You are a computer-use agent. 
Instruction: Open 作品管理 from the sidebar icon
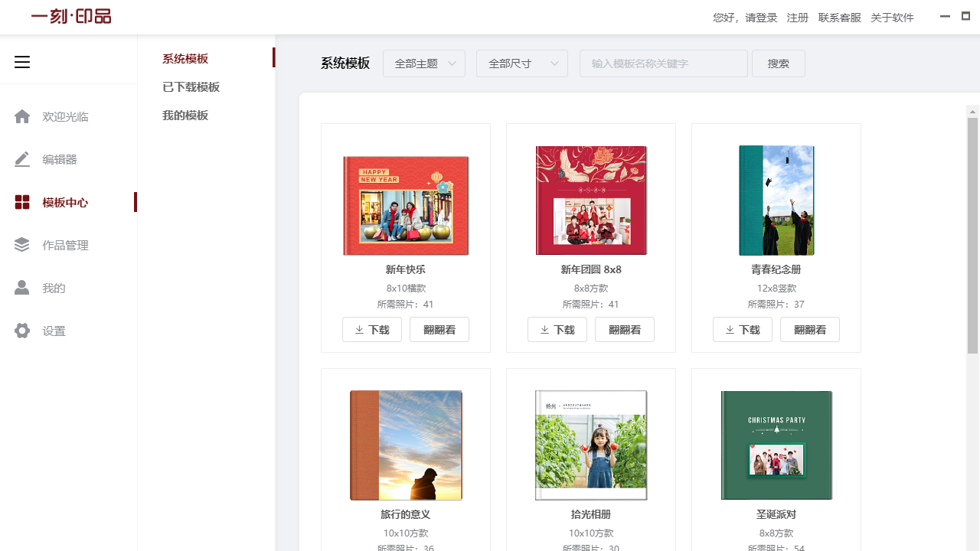pos(22,245)
